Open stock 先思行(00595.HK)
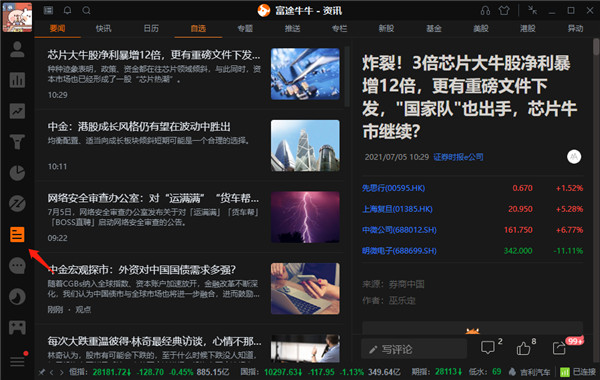Viewport: 600px width, 380px height. [x=393, y=188]
